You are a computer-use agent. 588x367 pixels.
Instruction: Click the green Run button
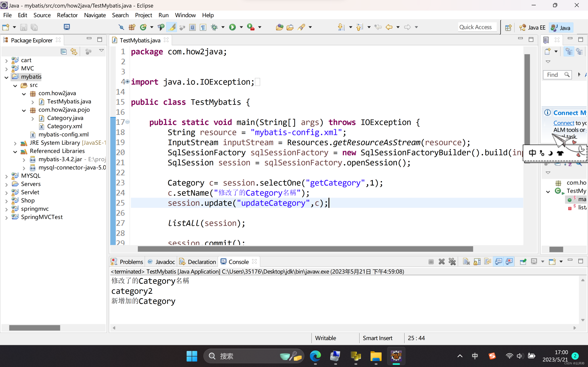(233, 27)
